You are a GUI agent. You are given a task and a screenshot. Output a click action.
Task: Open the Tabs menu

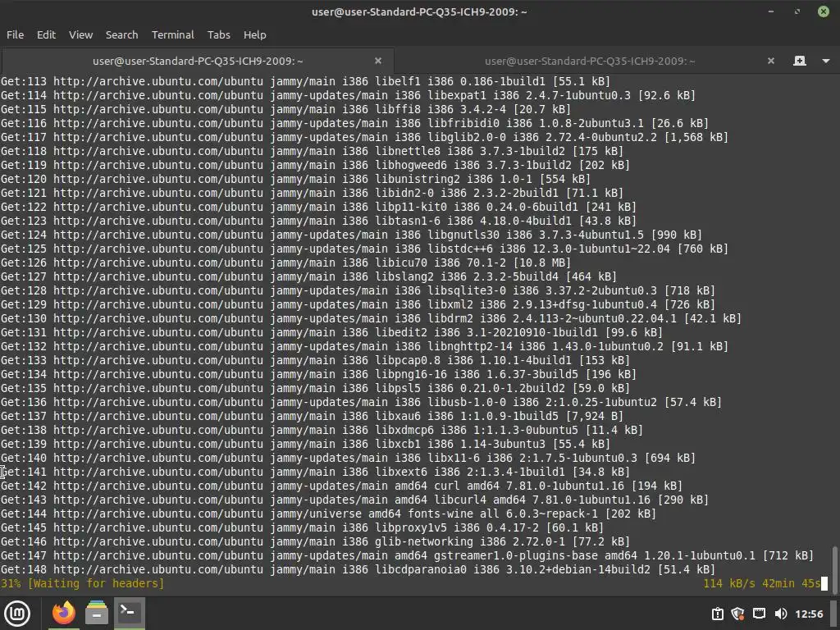218,34
